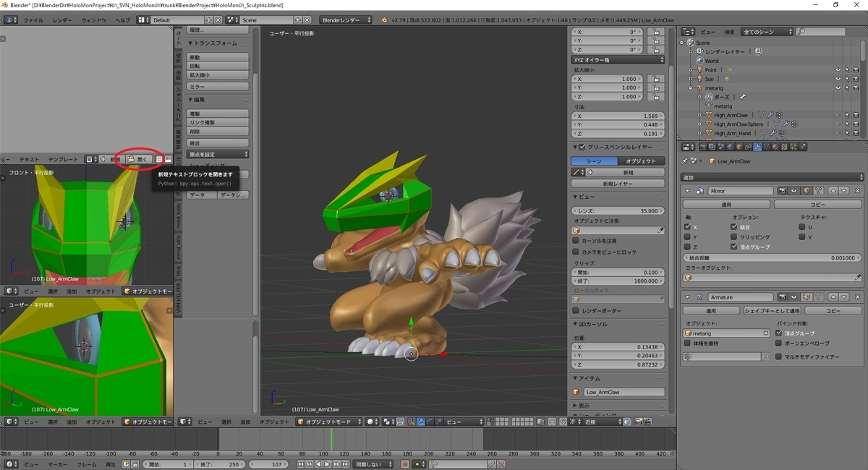
Task: Click the シェイプキーとして適用 button
Action: (x=772, y=310)
